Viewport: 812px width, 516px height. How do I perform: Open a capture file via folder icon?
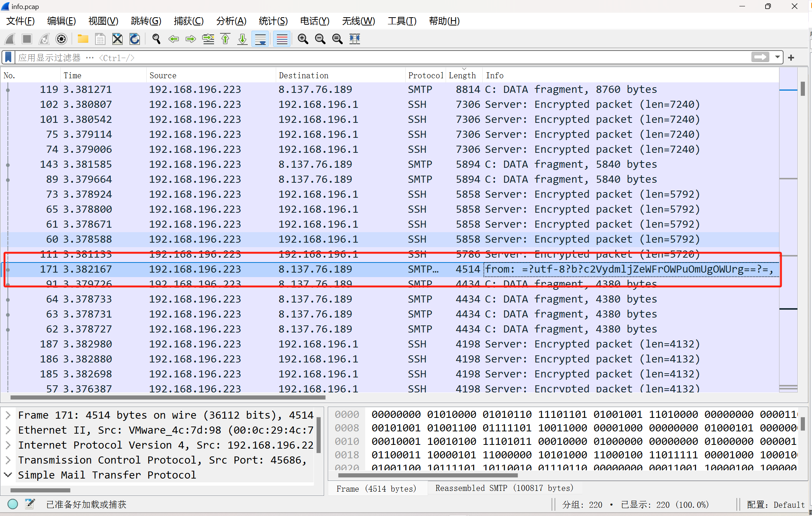pos(83,39)
